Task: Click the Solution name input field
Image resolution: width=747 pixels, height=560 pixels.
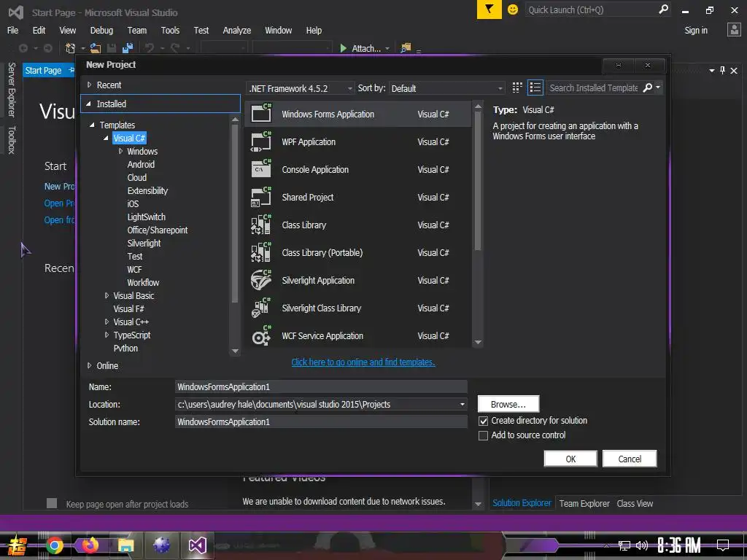Action: (321, 421)
